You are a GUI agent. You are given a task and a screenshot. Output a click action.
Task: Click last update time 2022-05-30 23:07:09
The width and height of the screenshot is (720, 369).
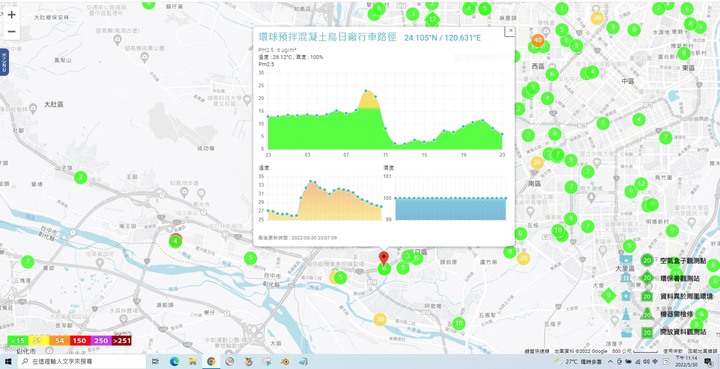314,238
